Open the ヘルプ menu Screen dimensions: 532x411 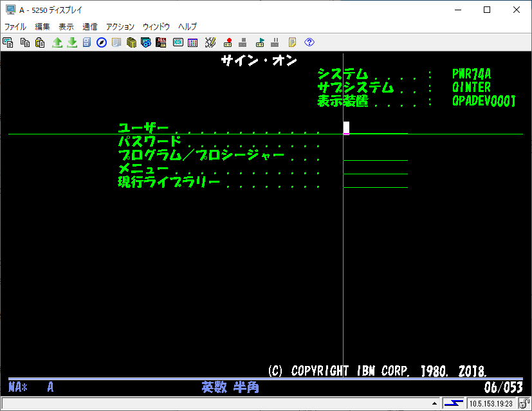point(188,26)
